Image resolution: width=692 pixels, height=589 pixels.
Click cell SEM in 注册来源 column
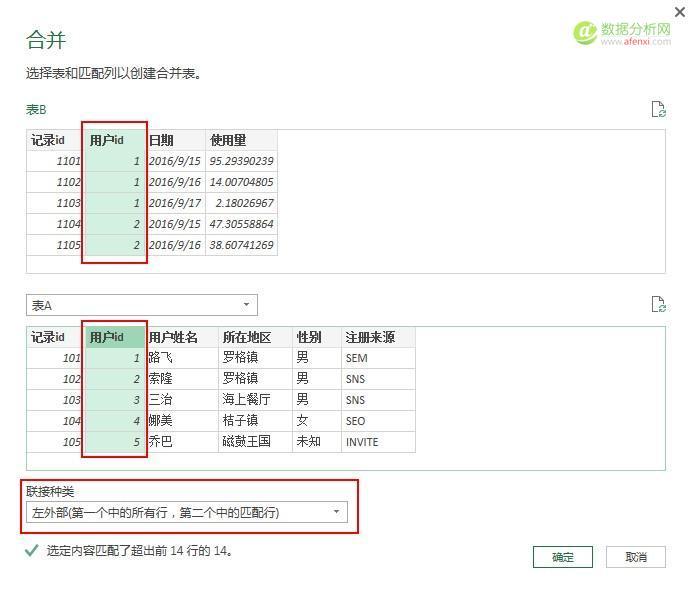click(x=378, y=358)
